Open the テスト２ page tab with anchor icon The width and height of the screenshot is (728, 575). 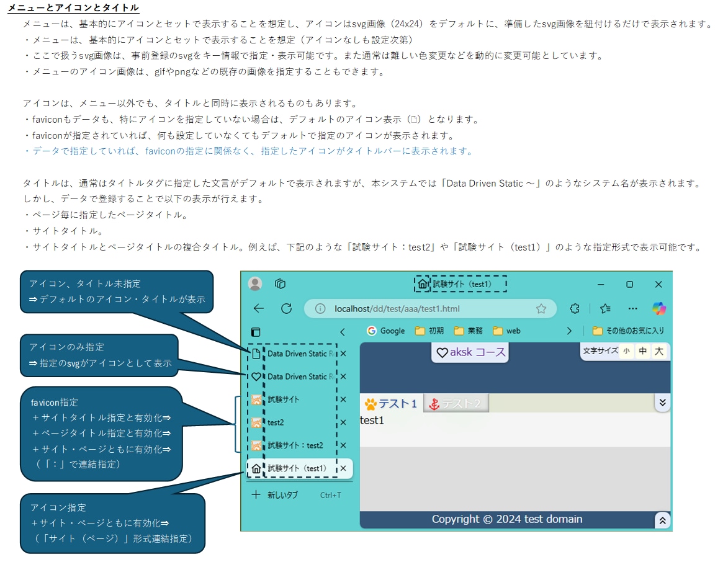(456, 404)
